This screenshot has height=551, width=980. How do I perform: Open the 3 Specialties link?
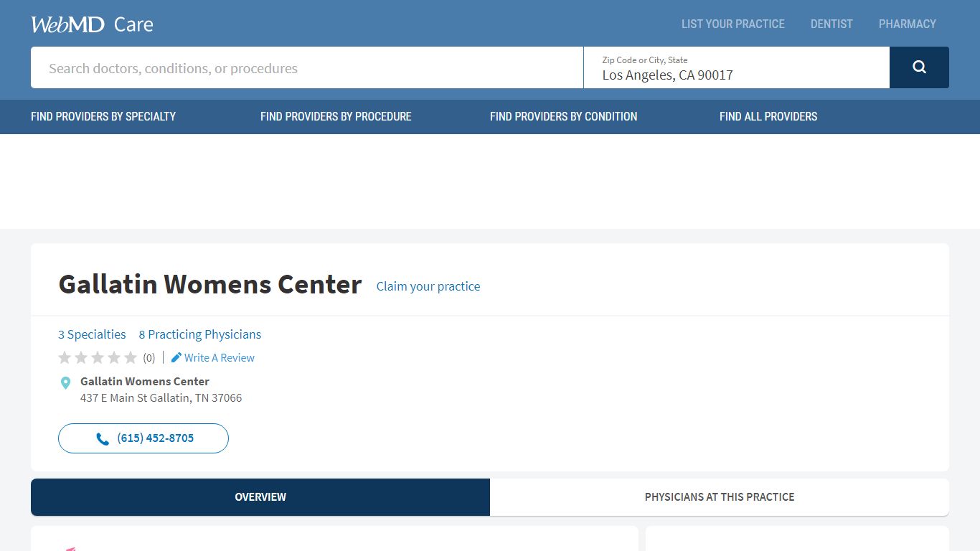[92, 334]
